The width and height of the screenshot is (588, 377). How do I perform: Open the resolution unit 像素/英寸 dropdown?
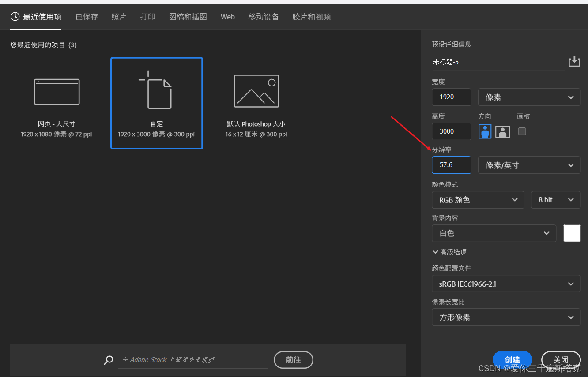tap(529, 165)
